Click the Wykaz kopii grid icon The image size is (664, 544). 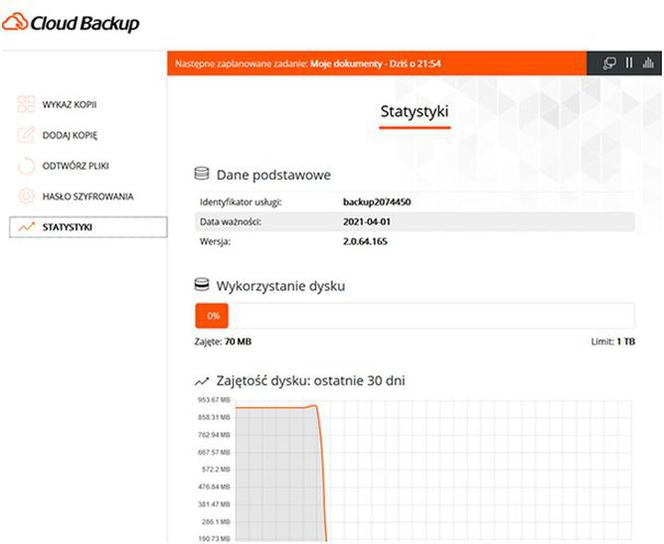(26, 104)
